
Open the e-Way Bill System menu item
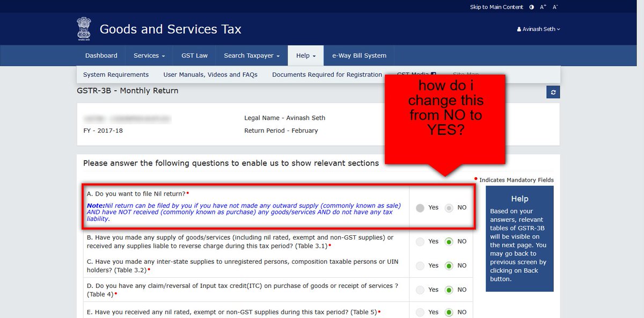click(x=358, y=55)
